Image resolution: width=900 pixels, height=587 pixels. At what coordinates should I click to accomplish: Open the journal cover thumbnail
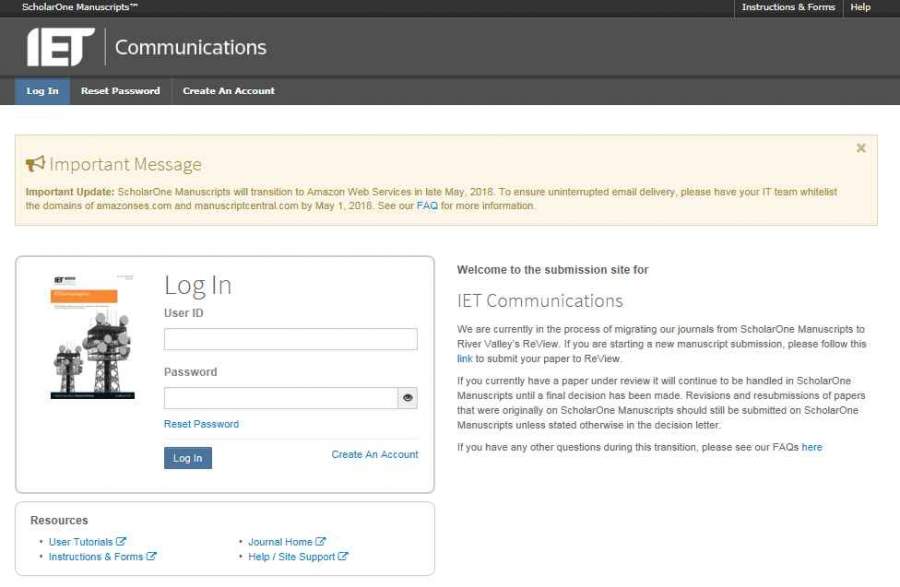pyautogui.click(x=93, y=337)
